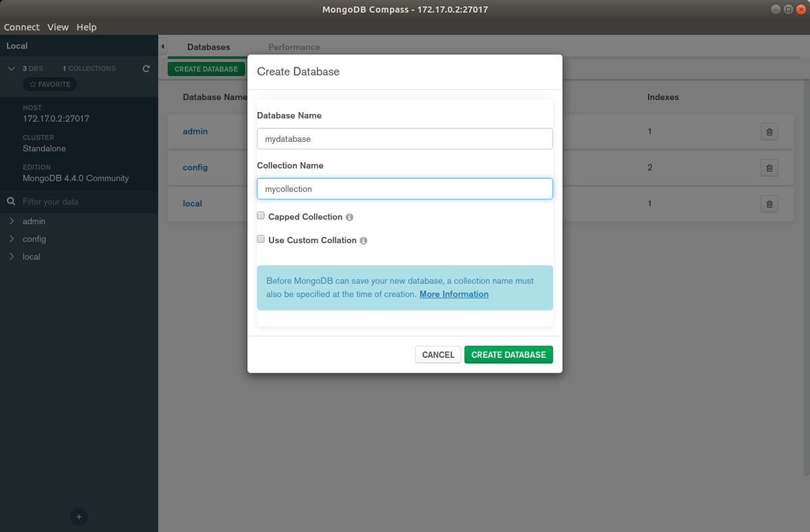This screenshot has height=532, width=810.
Task: Focus the Collection Name input field
Action: point(405,189)
